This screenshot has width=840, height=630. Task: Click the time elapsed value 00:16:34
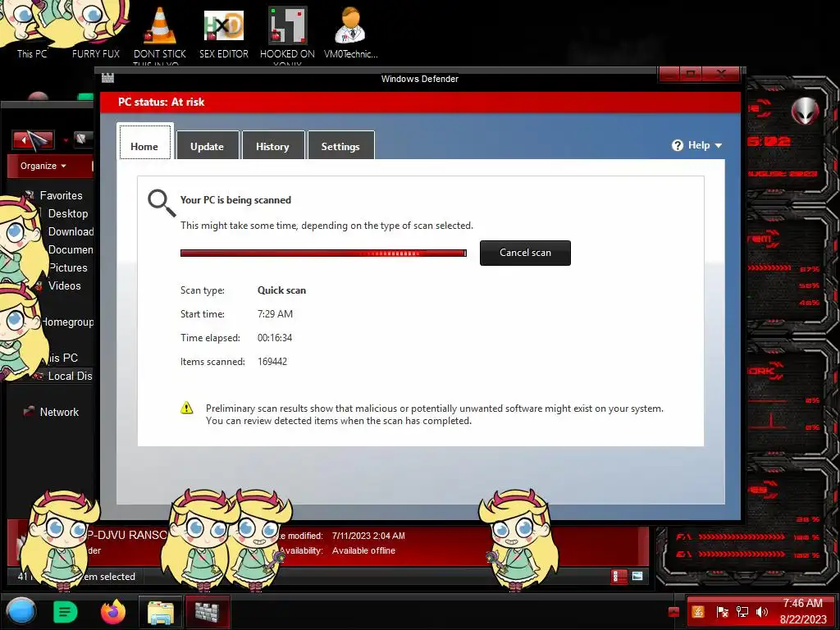click(x=275, y=338)
